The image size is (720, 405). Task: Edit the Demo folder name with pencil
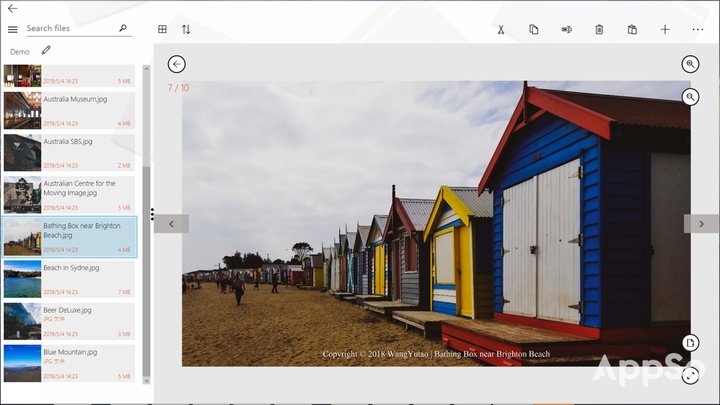46,51
